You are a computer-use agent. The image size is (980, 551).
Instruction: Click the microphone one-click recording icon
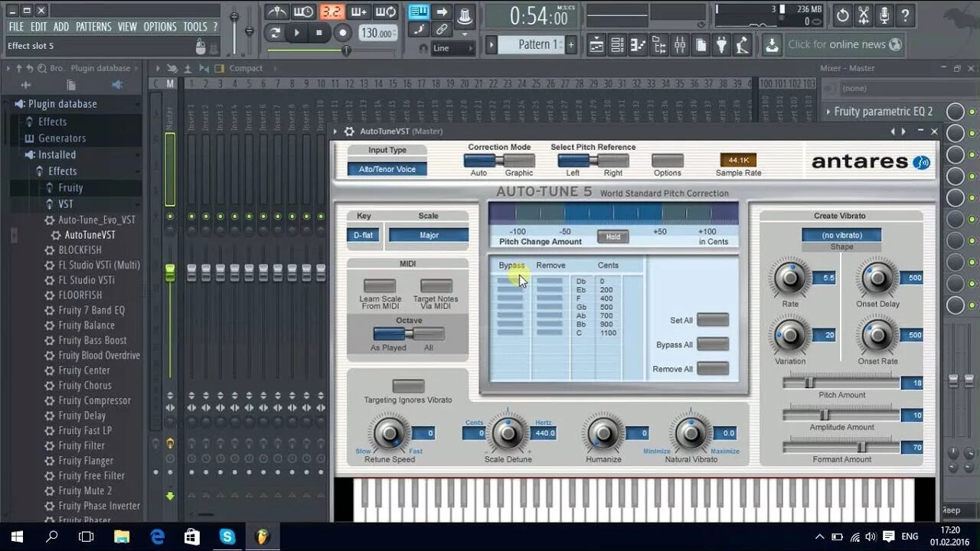click(884, 15)
